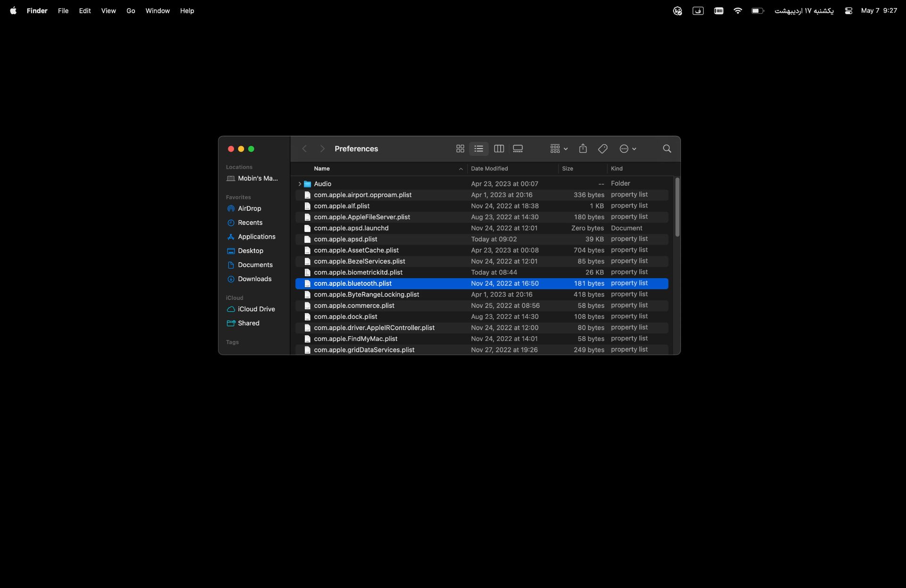Open the Action ellipsis menu in toolbar
The image size is (906, 588).
[628, 149]
